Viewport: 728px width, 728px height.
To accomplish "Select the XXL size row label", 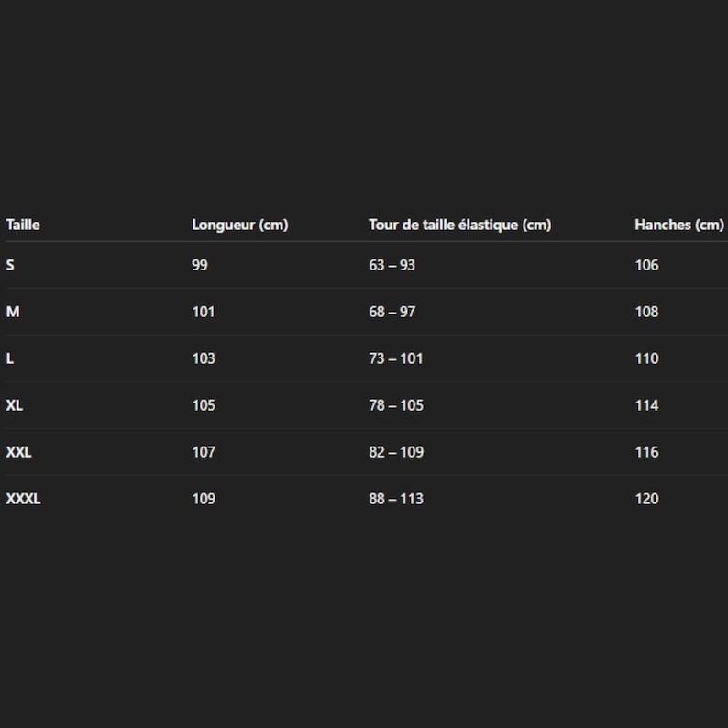I will 18,452.
